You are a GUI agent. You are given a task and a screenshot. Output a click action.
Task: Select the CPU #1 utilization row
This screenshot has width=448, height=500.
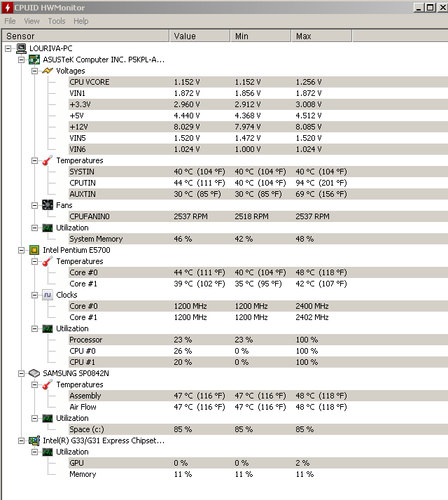258,362
